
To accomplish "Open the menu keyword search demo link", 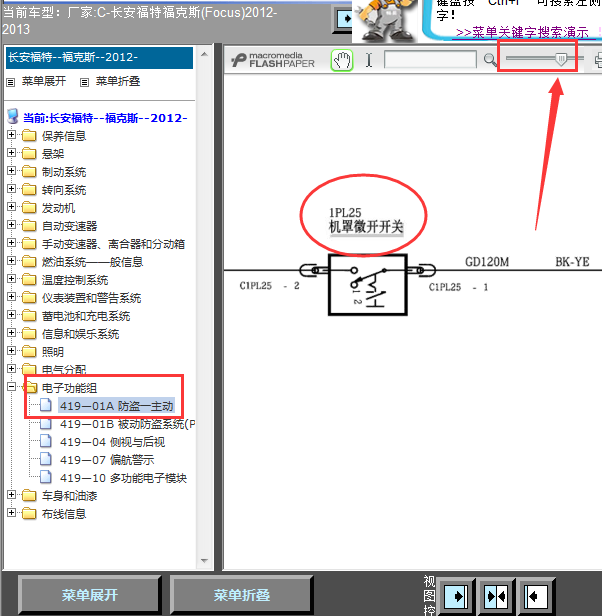I will [x=522, y=32].
